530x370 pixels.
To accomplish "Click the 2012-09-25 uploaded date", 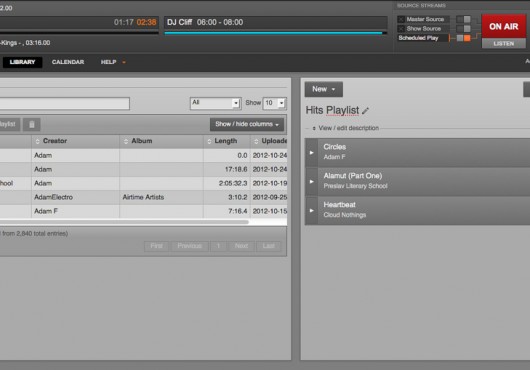I will [270, 197].
